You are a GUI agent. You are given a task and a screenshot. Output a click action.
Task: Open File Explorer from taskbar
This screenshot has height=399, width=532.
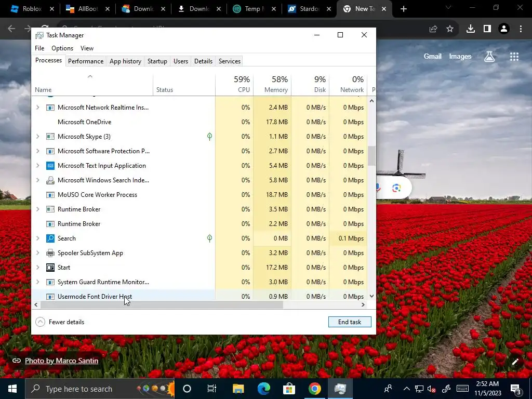click(x=238, y=389)
